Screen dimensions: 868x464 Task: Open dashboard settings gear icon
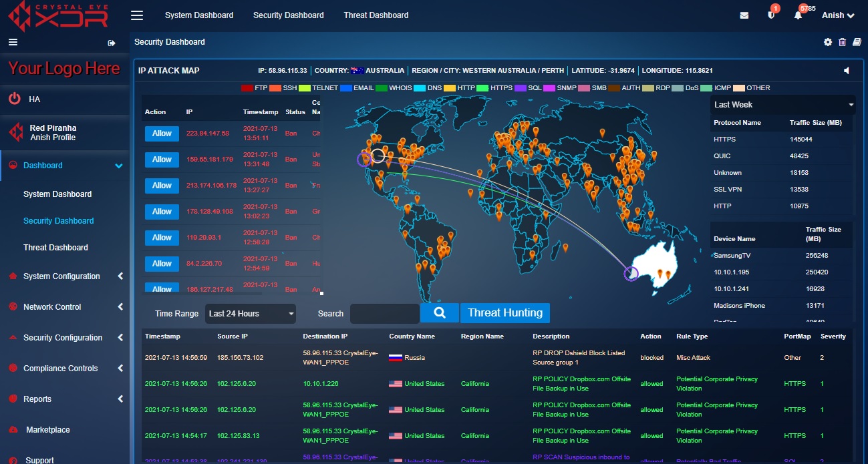pos(828,42)
